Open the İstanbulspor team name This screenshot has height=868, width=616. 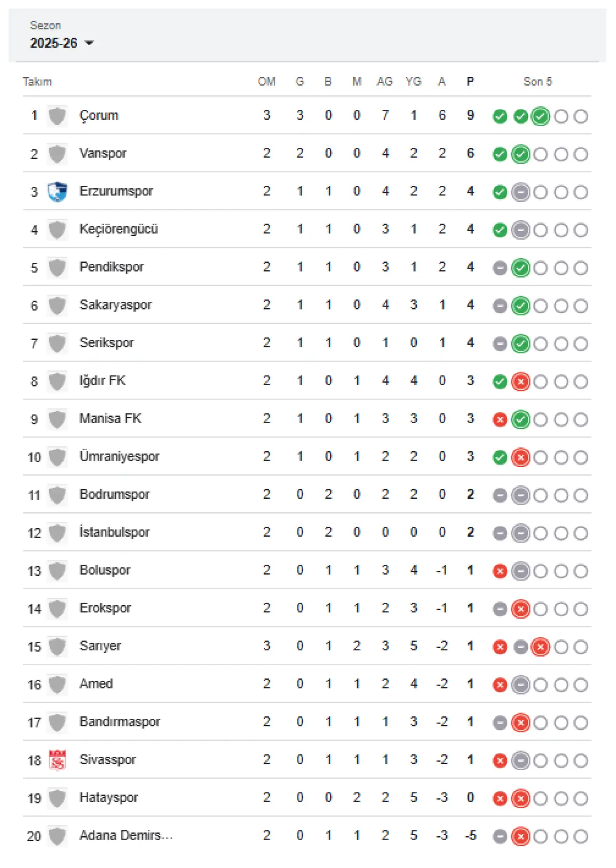115,532
